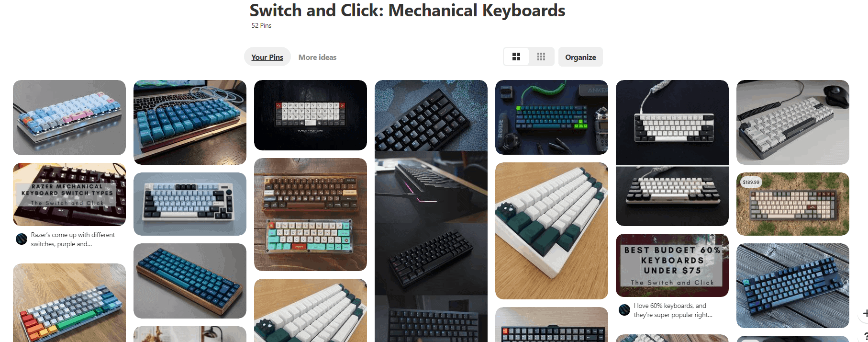Viewport: 868px width, 342px height.
Task: Click the budget keyboards pin author avatar
Action: click(624, 310)
